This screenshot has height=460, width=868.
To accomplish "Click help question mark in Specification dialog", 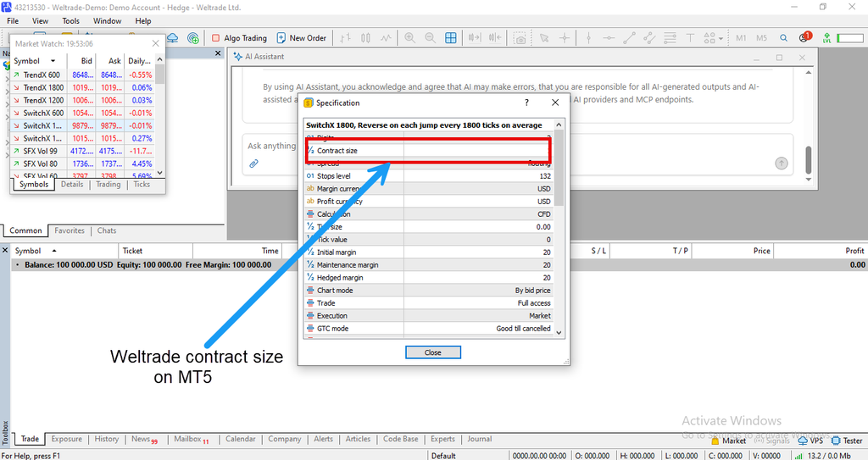I will 526,103.
